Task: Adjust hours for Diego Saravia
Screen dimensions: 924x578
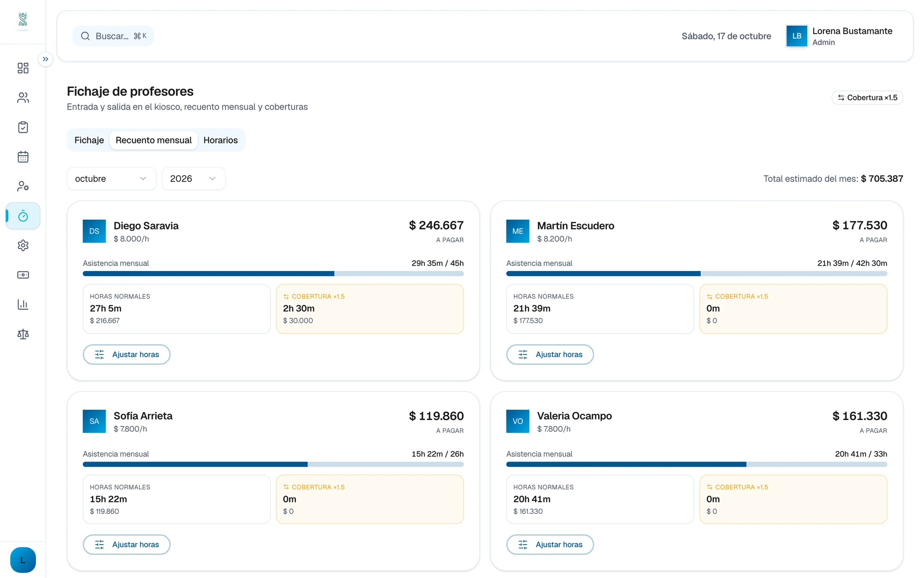Action: [127, 355]
